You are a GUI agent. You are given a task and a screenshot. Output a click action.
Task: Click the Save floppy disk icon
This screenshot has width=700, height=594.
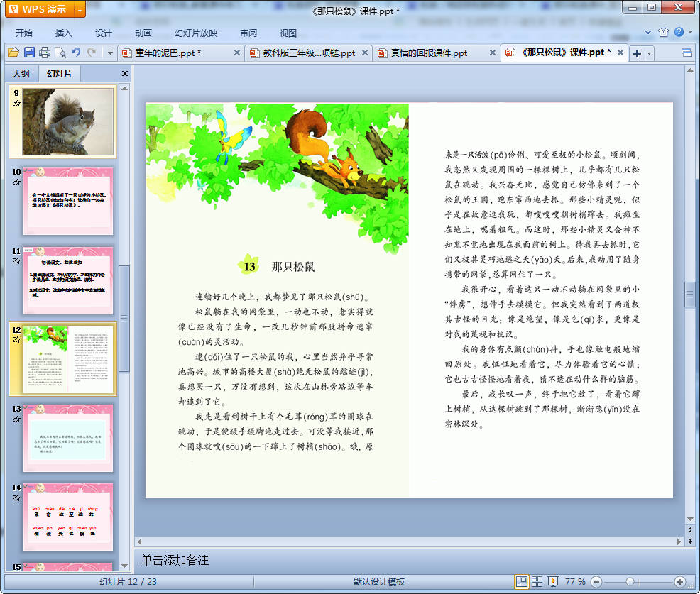[29, 53]
